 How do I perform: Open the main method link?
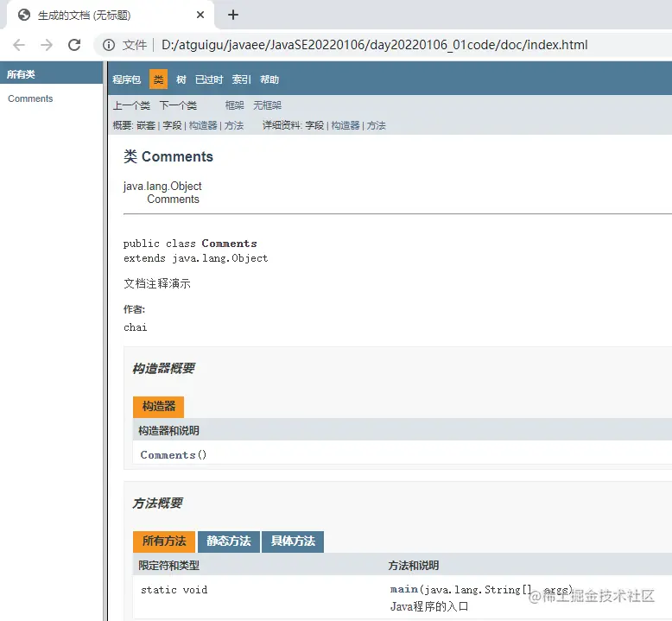click(404, 589)
